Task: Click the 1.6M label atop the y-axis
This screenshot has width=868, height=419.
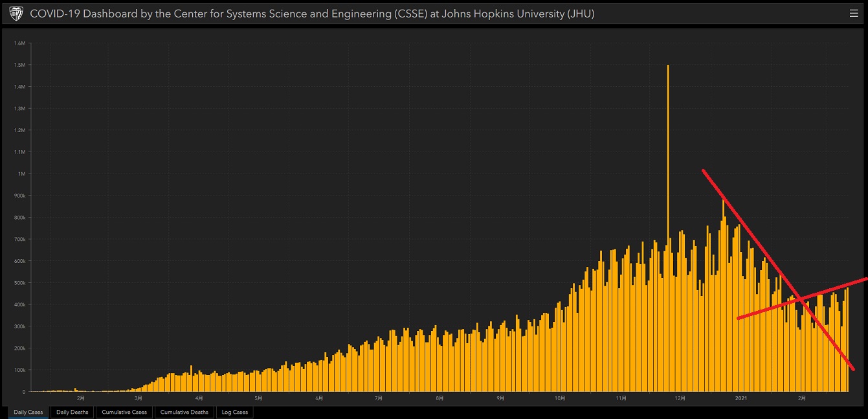Action: point(19,43)
